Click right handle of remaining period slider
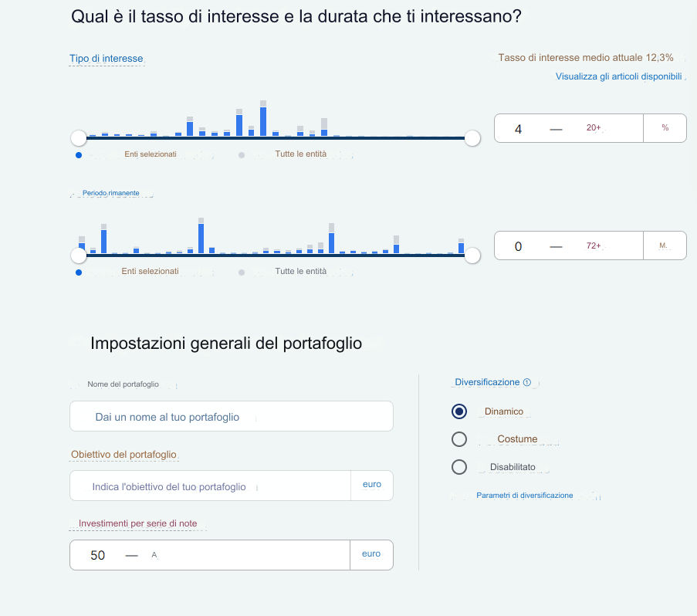This screenshot has height=616, width=697. pos(472,255)
